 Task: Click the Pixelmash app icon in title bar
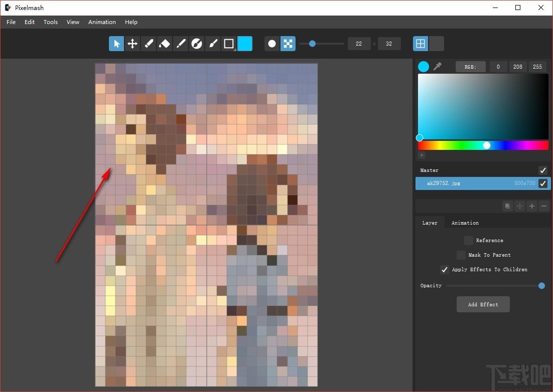pos(8,8)
